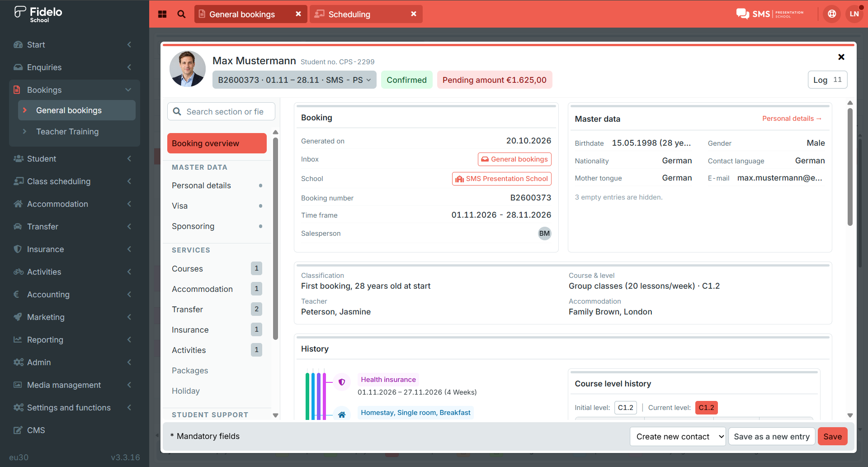Select Teacher Training in sidebar
The height and width of the screenshot is (467, 868).
pyautogui.click(x=77, y=132)
